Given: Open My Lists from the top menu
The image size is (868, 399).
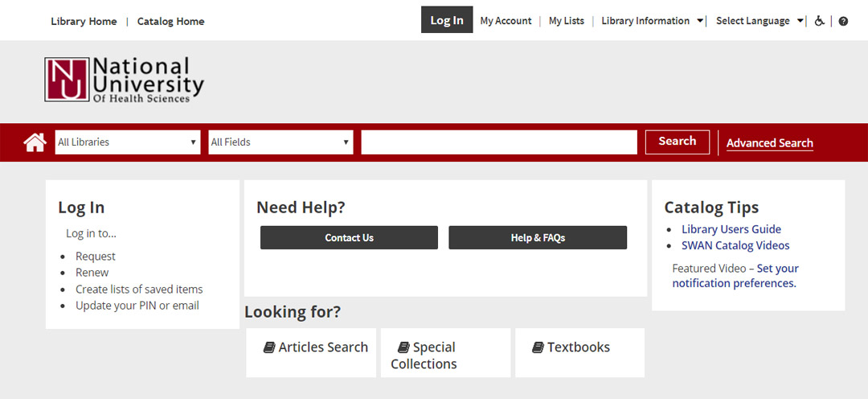Looking at the screenshot, I should pyautogui.click(x=566, y=21).
